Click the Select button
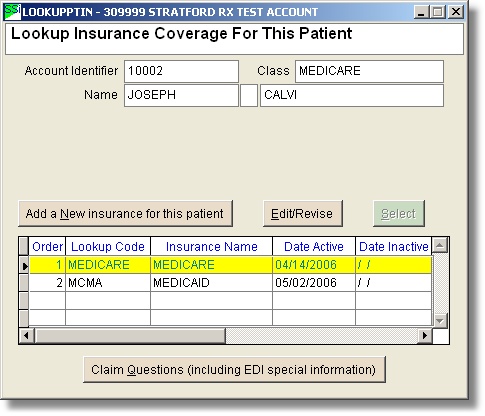The height and width of the screenshot is (416, 485). pos(399,214)
